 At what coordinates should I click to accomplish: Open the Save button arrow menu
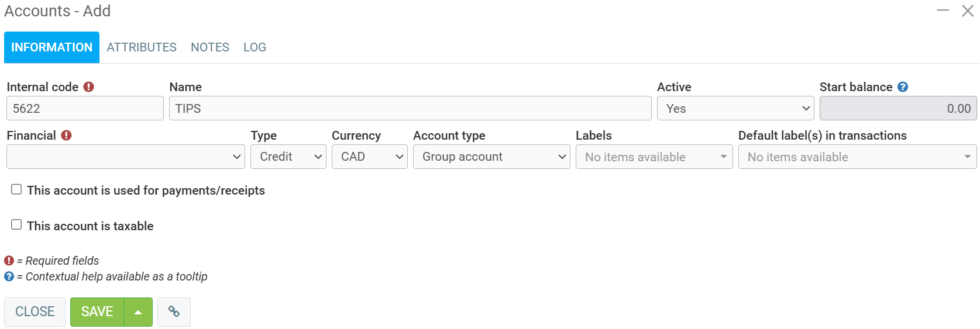point(138,312)
